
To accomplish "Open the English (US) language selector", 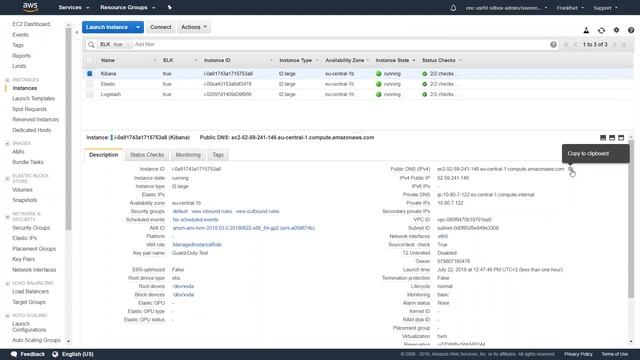I will click(78, 354).
